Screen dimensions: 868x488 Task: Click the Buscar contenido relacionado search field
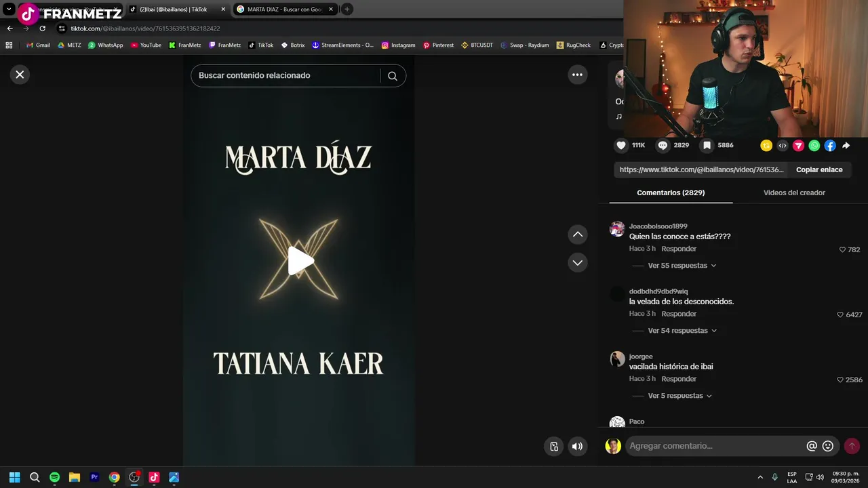pos(285,76)
